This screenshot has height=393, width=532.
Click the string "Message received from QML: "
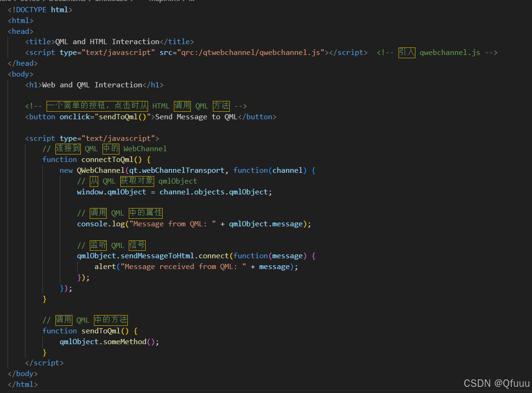[x=184, y=267]
